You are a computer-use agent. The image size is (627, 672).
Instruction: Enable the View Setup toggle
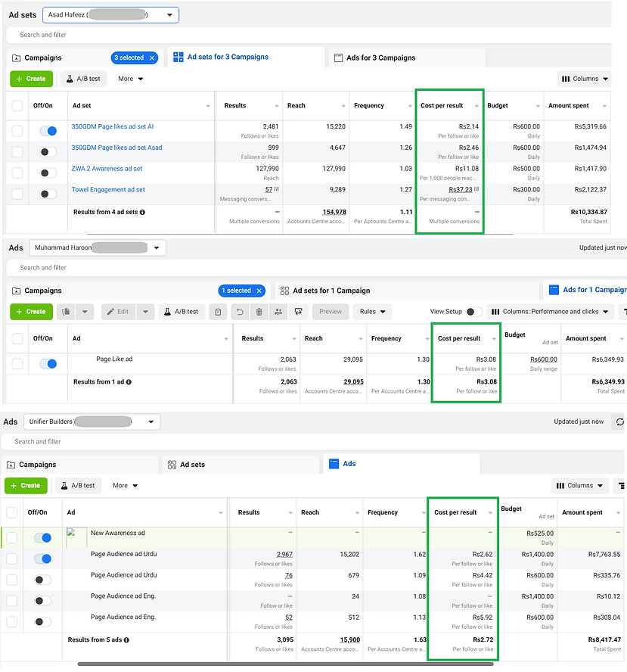point(473,312)
